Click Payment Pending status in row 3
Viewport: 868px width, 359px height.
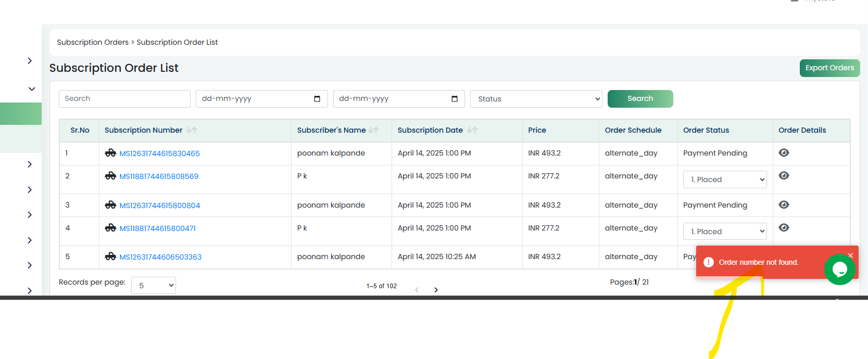pyautogui.click(x=715, y=205)
